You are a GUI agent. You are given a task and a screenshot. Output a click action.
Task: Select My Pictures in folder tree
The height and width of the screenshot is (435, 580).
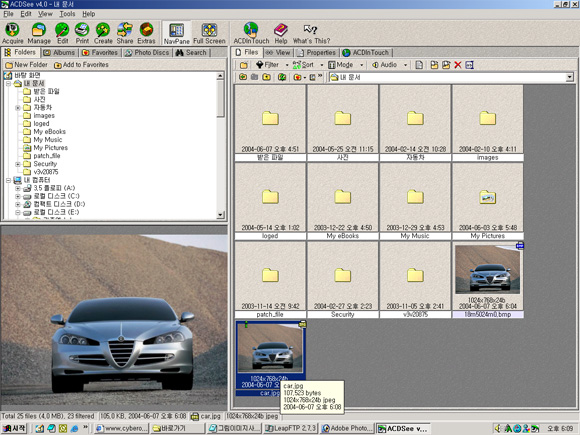(50, 148)
